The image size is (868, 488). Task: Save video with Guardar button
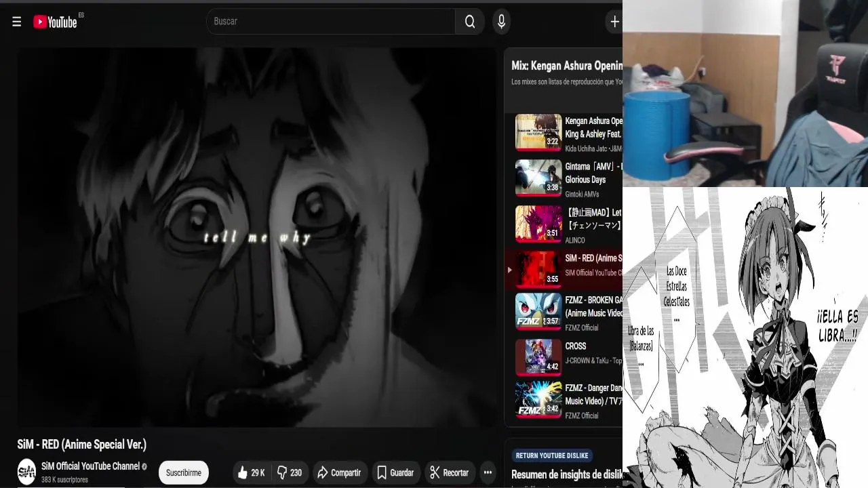coord(395,472)
